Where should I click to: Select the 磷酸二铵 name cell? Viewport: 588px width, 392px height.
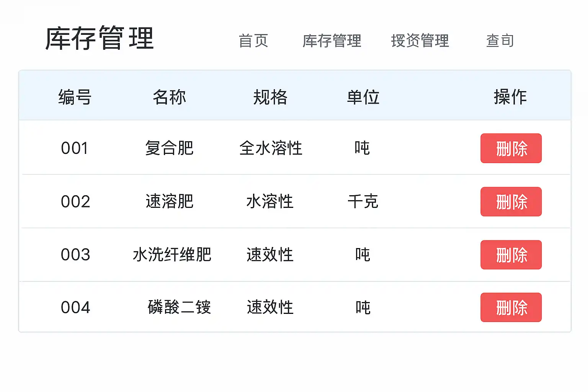coord(179,307)
